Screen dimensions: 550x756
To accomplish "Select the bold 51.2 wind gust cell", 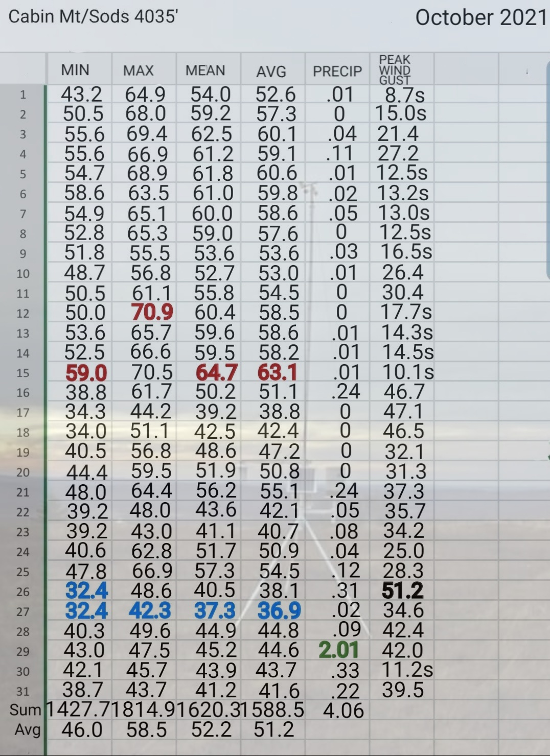I will tap(403, 590).
